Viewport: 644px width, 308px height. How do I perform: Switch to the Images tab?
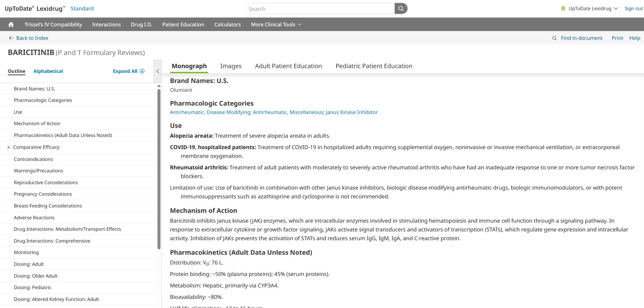click(231, 66)
